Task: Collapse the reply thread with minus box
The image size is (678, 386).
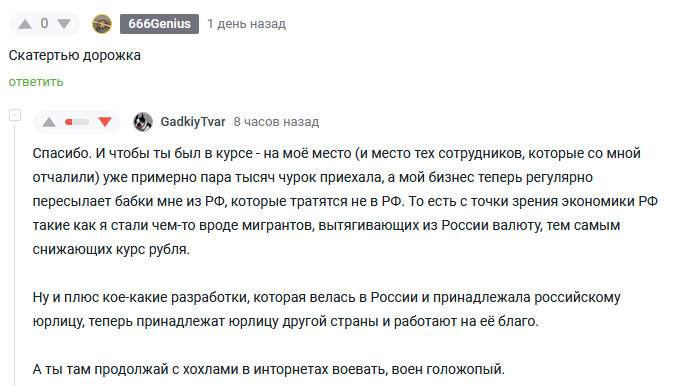Action: 15,115
